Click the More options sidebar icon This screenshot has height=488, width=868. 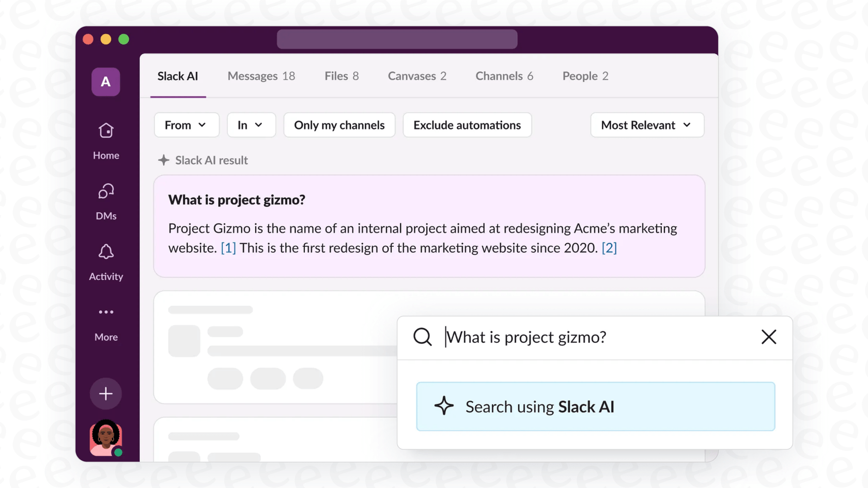[x=105, y=321]
